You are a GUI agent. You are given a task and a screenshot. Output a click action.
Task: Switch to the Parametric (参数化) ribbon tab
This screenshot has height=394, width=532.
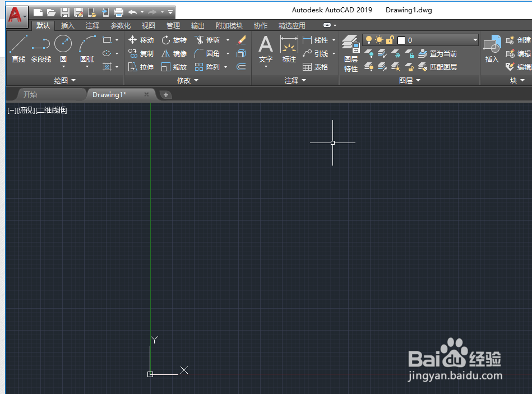coord(121,25)
